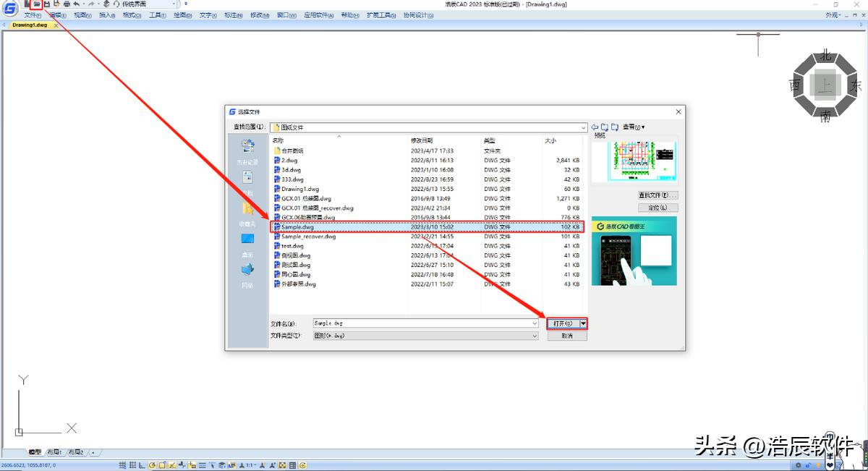This screenshot has width=868, height=471.
Task: Click the History (历史记录) icon in dialog sidebar
Action: (x=247, y=147)
